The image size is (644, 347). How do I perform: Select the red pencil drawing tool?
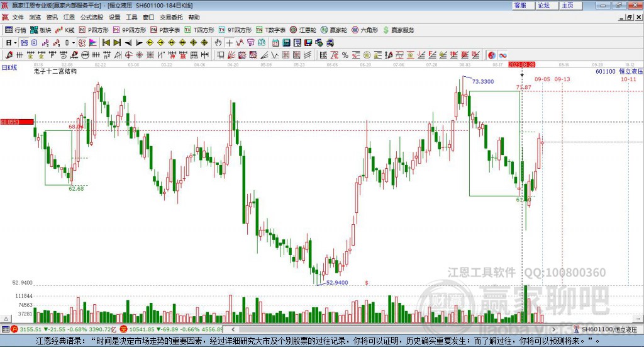click(9, 55)
